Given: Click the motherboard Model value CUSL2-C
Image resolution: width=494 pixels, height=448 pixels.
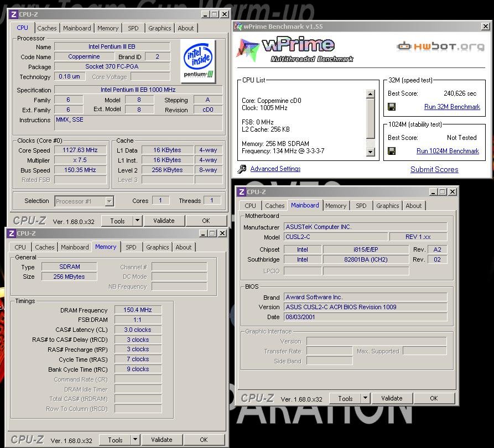Looking at the screenshot, I should (336, 237).
